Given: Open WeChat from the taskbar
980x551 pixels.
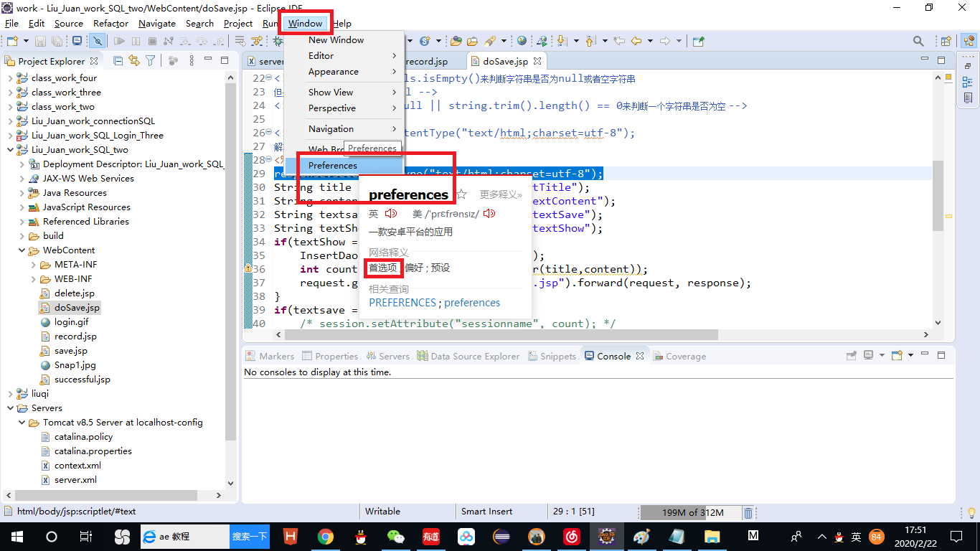Looking at the screenshot, I should coord(396,536).
